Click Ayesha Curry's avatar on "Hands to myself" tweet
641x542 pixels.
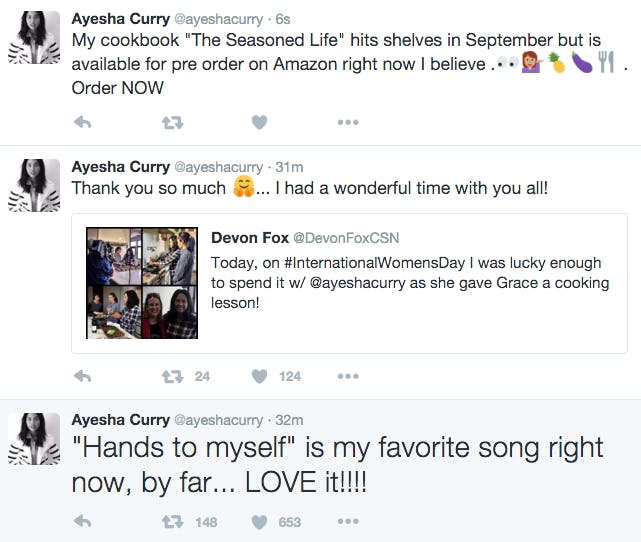click(x=35, y=439)
